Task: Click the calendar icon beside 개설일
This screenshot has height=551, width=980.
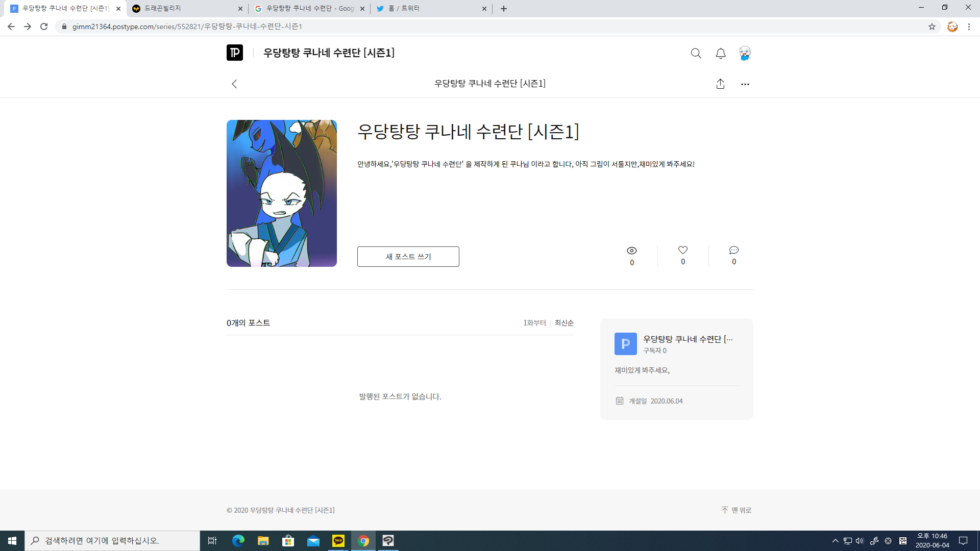Action: [x=620, y=401]
